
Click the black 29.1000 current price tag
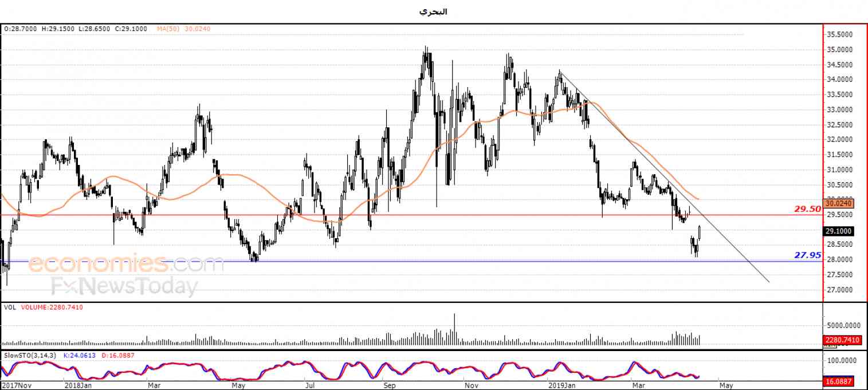pos(839,231)
